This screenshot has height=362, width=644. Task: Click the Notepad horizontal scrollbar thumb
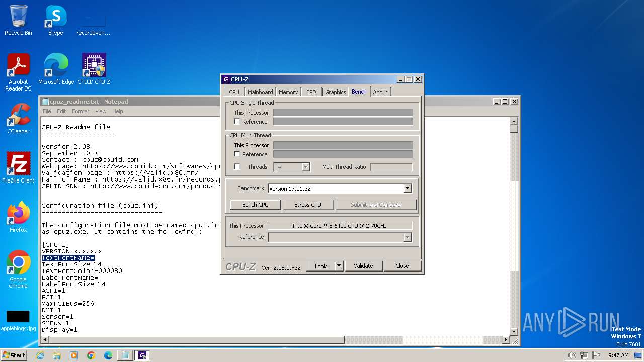coord(197,340)
